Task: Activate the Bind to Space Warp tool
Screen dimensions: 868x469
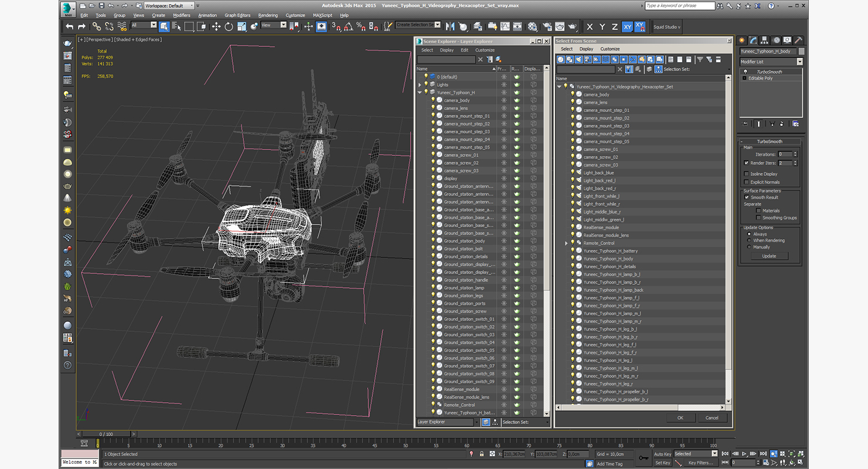Action: (122, 26)
